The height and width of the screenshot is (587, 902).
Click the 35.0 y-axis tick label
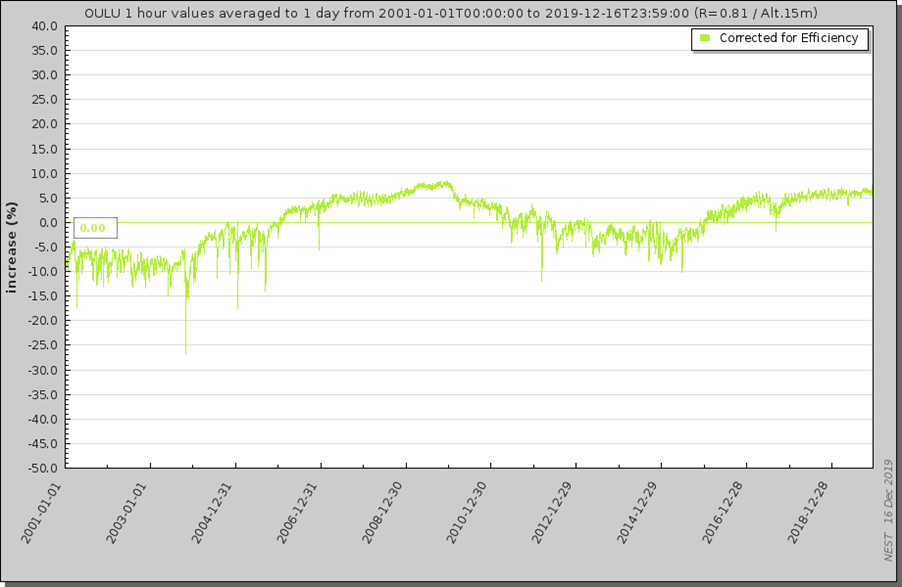[44, 51]
